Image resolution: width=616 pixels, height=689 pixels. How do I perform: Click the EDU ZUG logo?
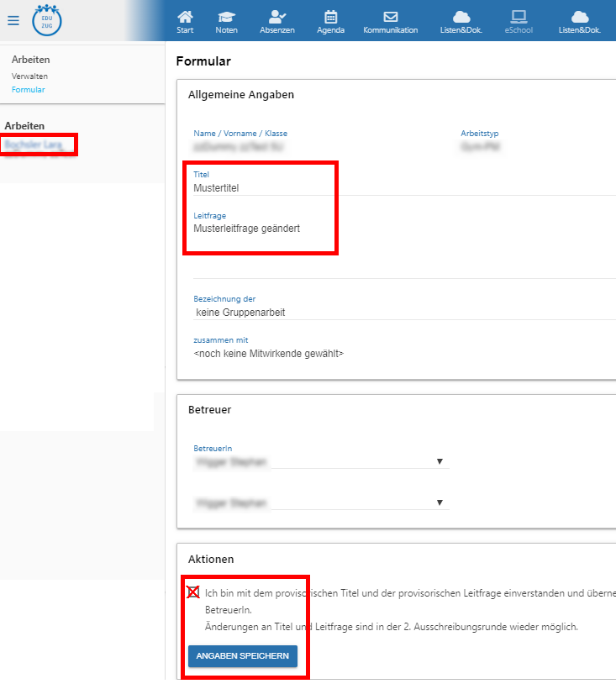click(47, 20)
